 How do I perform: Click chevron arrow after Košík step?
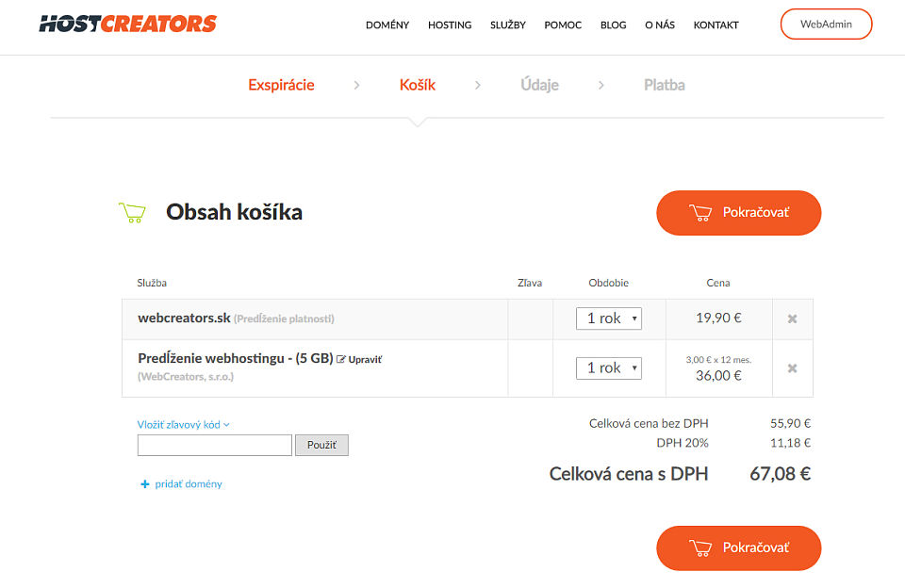tap(477, 85)
